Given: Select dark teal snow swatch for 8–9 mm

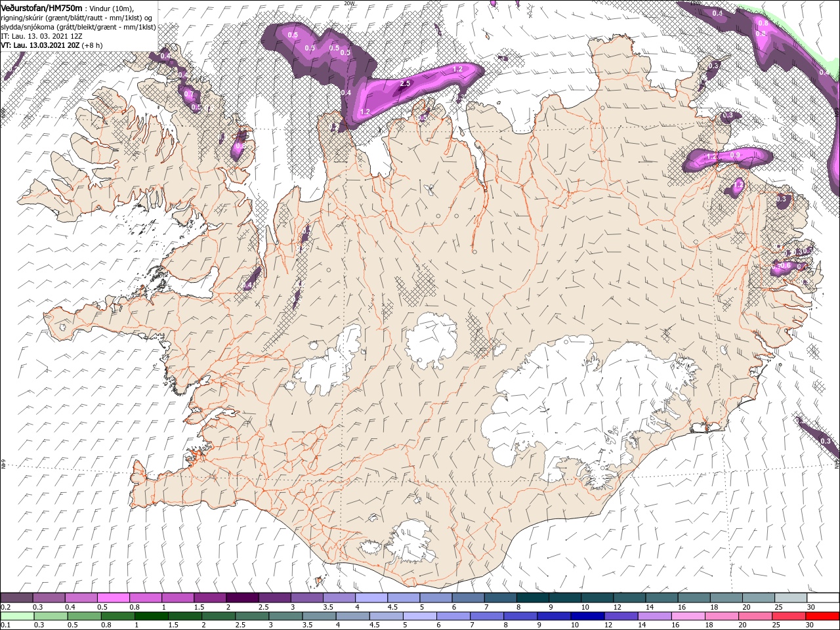Looking at the screenshot, I should tap(533, 598).
